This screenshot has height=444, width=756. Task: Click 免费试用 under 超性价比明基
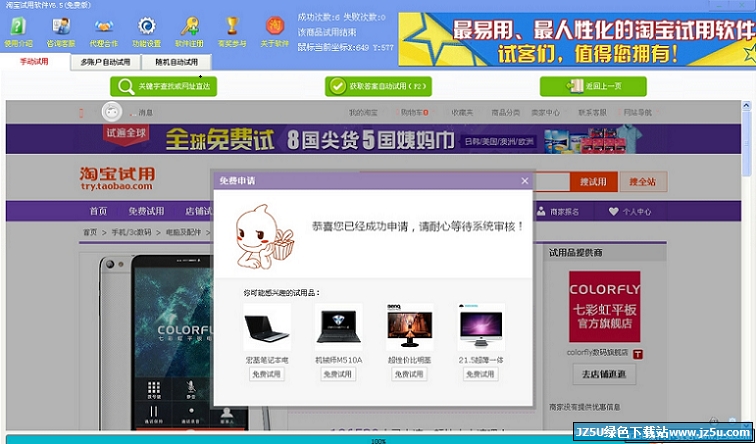coord(409,374)
